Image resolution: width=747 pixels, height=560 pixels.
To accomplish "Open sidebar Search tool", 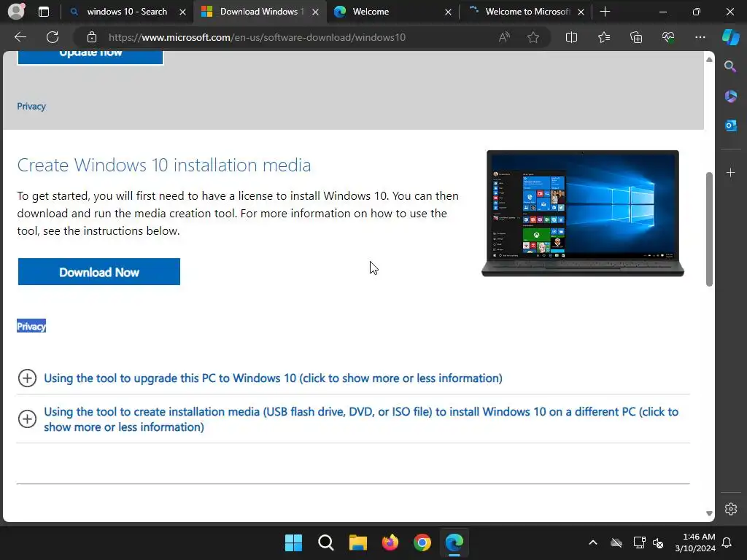I will [x=730, y=66].
